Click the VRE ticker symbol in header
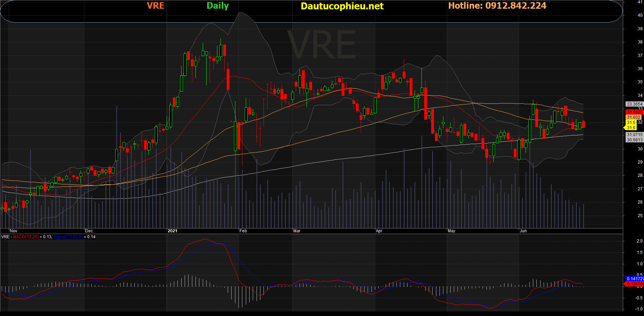The height and width of the screenshot is (316, 644). click(x=155, y=6)
